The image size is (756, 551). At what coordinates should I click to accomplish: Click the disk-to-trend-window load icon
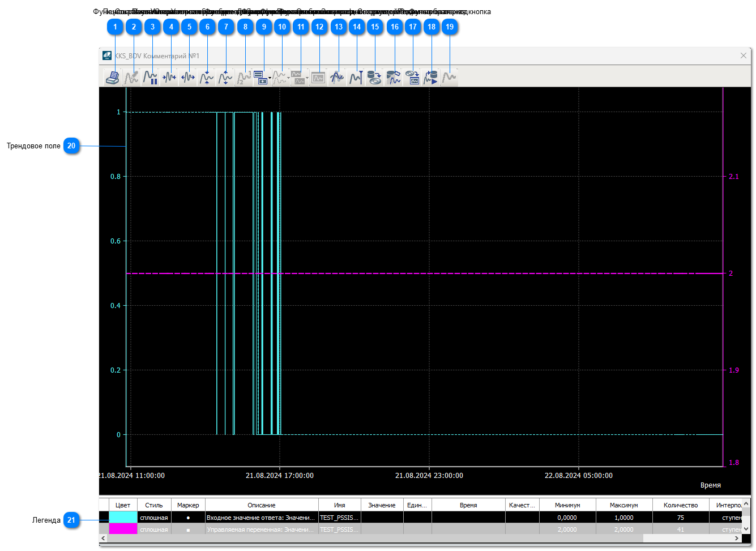pos(412,78)
